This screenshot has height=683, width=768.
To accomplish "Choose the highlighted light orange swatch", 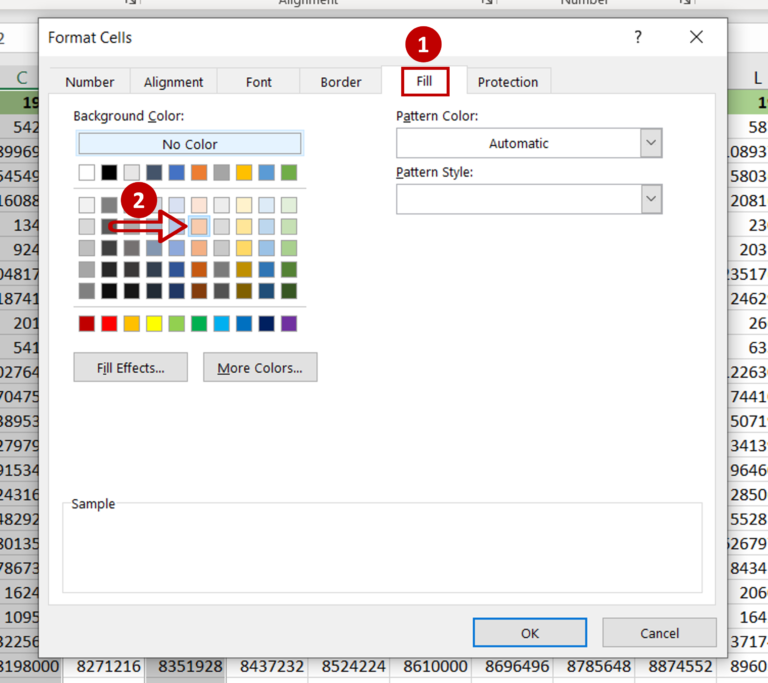I will point(199,226).
